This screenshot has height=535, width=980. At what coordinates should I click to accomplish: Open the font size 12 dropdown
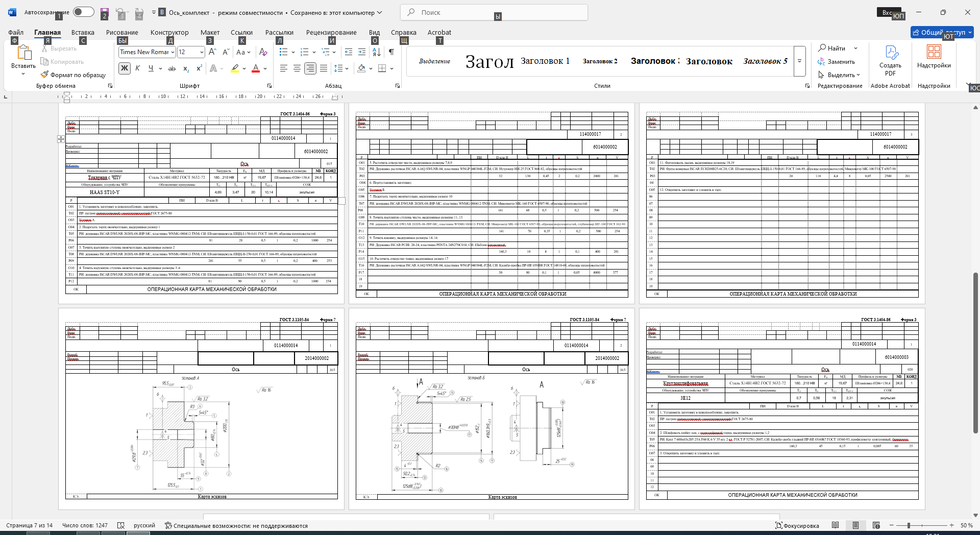[191, 52]
